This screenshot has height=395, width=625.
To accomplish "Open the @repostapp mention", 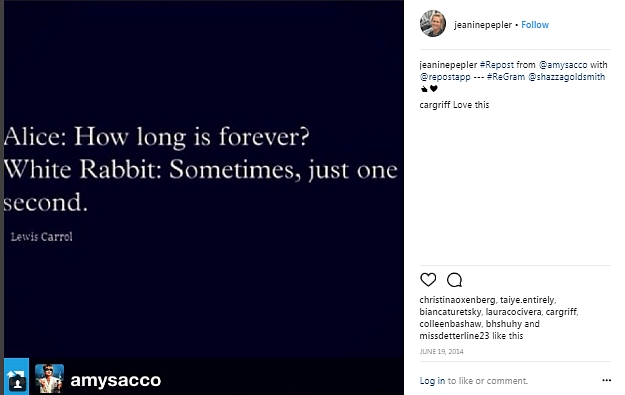I will [x=445, y=77].
